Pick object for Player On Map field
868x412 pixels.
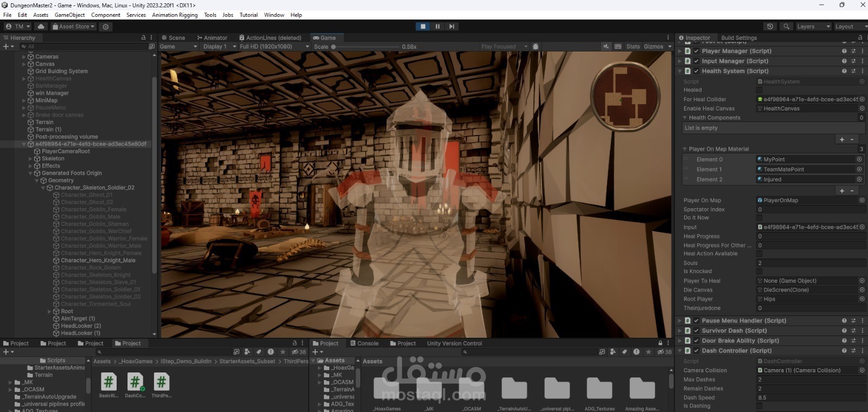pyautogui.click(x=862, y=200)
